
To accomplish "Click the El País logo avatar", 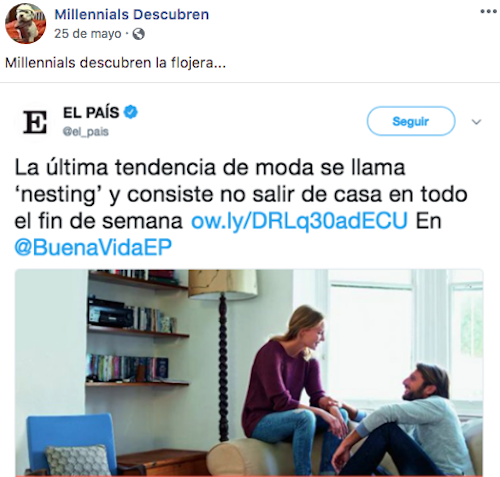I will (35, 122).
